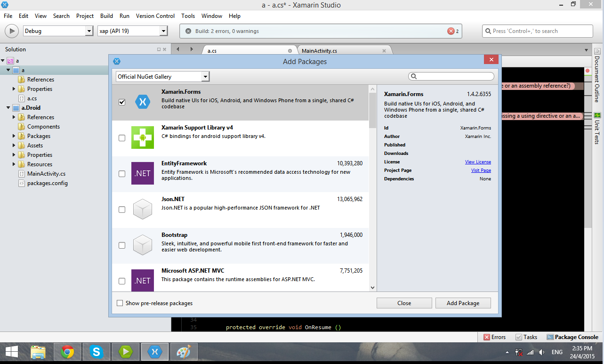Click the EntityFramework .NET icon

[143, 173]
